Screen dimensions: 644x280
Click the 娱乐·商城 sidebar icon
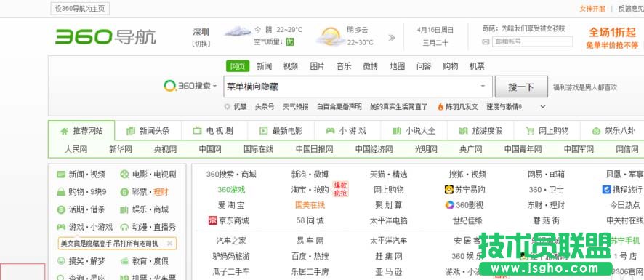[x=124, y=209]
